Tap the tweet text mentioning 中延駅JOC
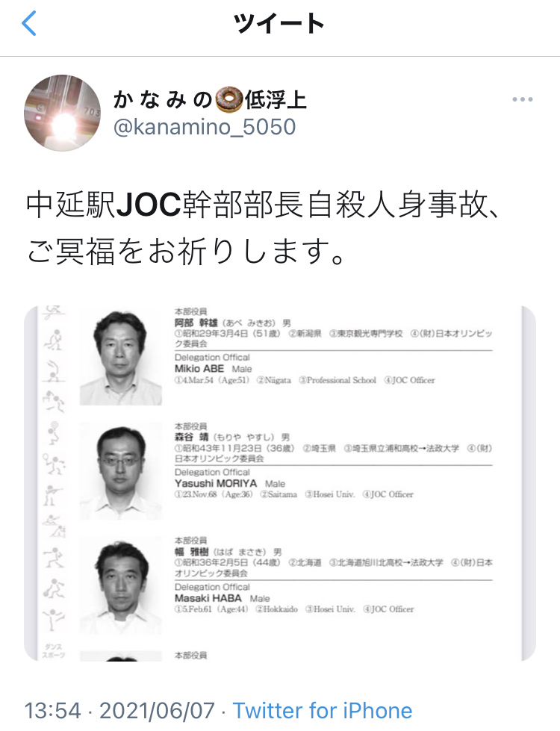Viewport: 560px width, 731px height. click(264, 228)
